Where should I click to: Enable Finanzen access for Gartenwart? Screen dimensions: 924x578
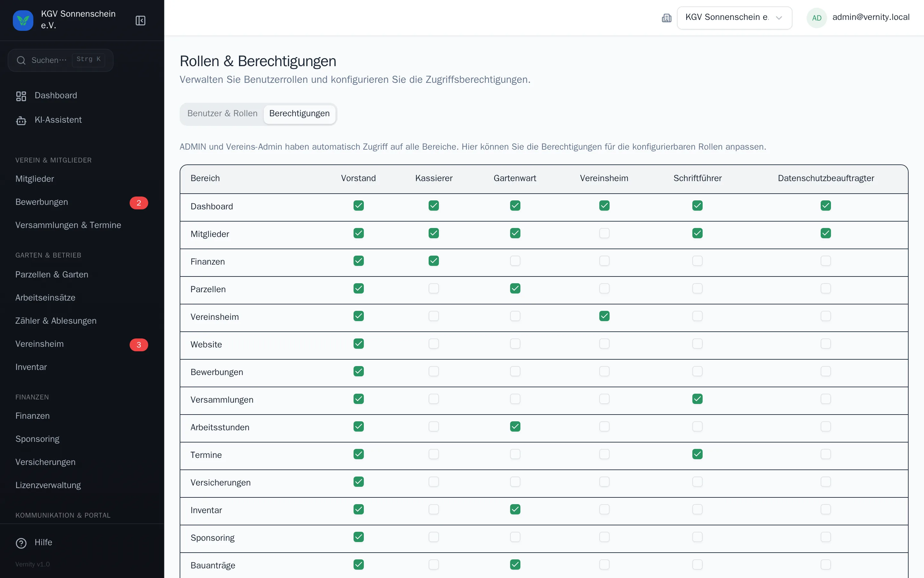pyautogui.click(x=515, y=261)
